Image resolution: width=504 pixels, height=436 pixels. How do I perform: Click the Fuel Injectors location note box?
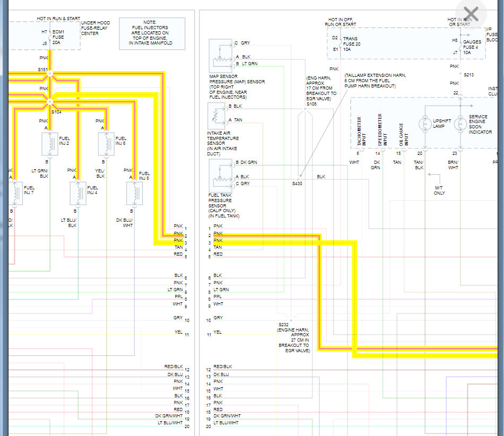pos(153,33)
